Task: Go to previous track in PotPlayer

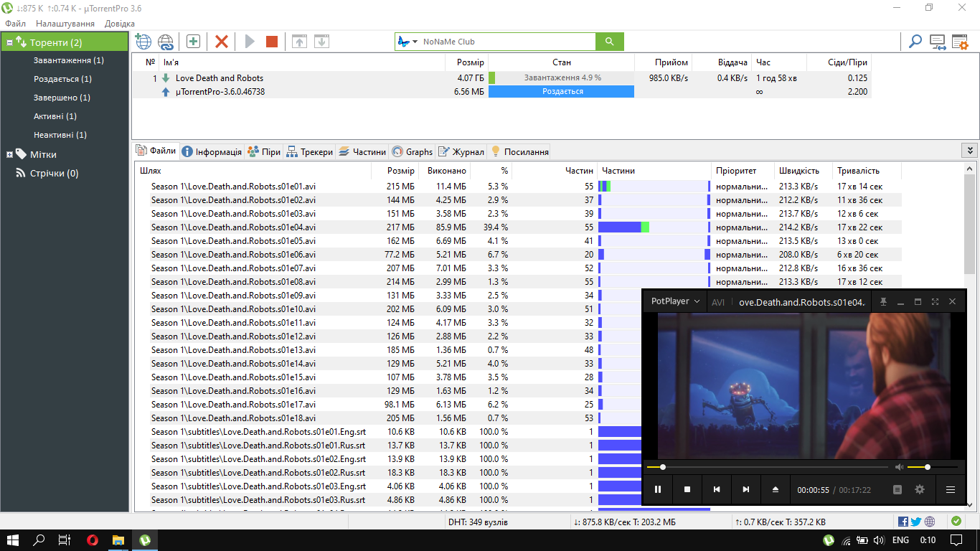Action: click(x=717, y=489)
